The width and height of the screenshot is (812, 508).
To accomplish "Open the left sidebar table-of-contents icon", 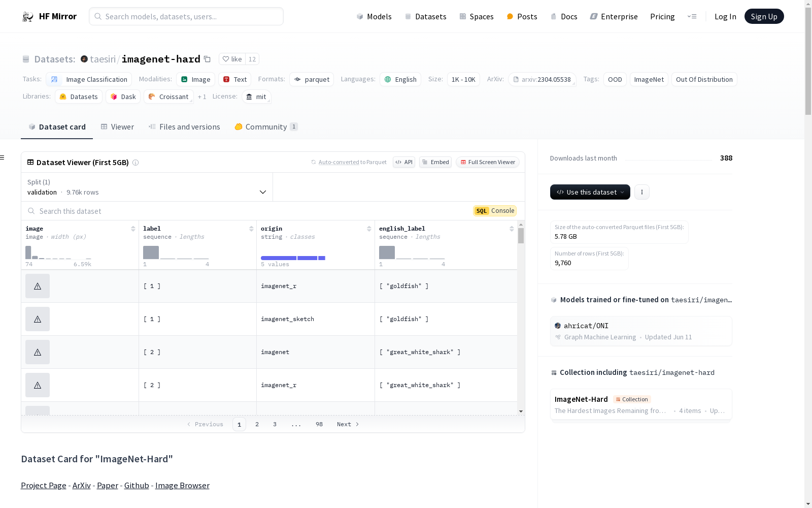I will [3, 157].
